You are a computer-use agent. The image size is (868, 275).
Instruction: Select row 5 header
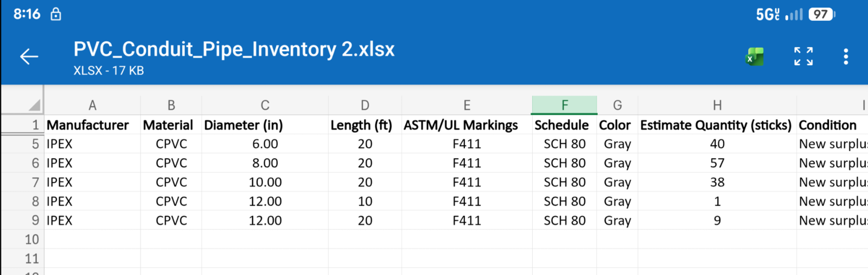35,144
